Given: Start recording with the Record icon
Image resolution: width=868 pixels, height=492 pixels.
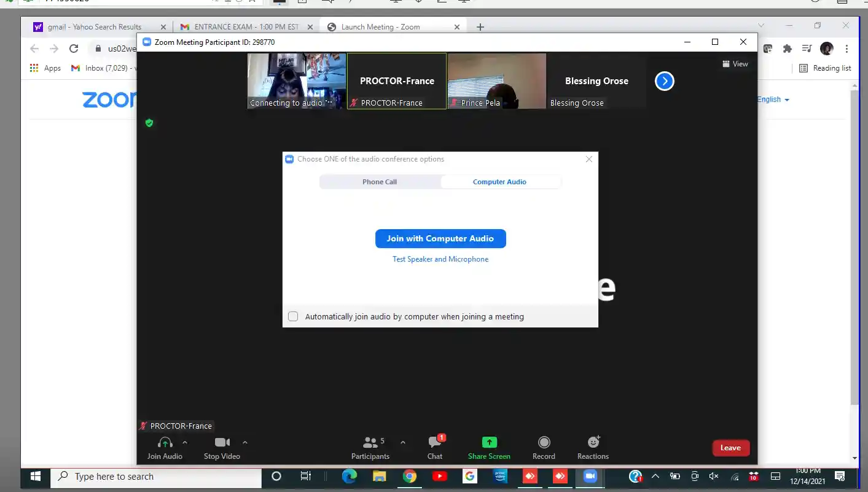Looking at the screenshot, I should (x=544, y=442).
